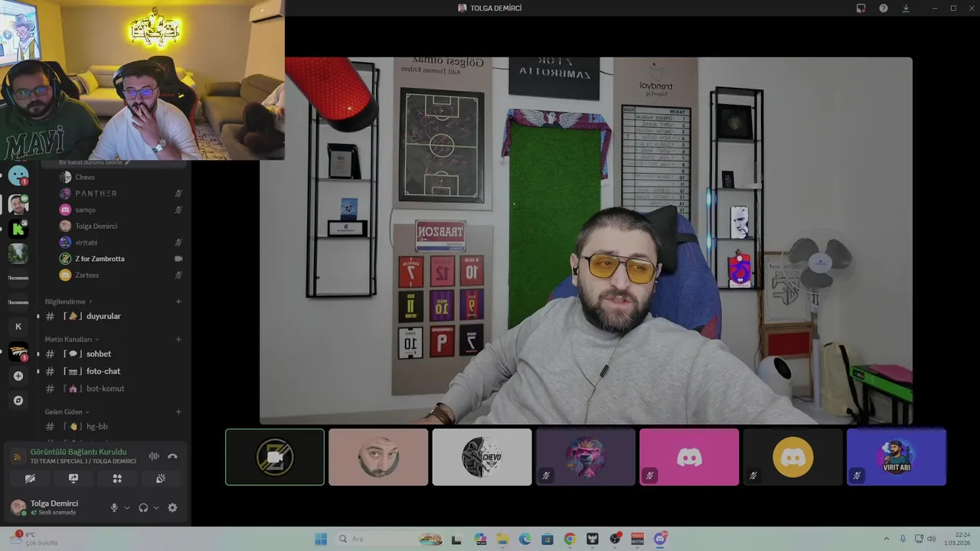The image size is (980, 551).
Task: Create channel in Metin Kanalları category
Action: click(x=178, y=339)
